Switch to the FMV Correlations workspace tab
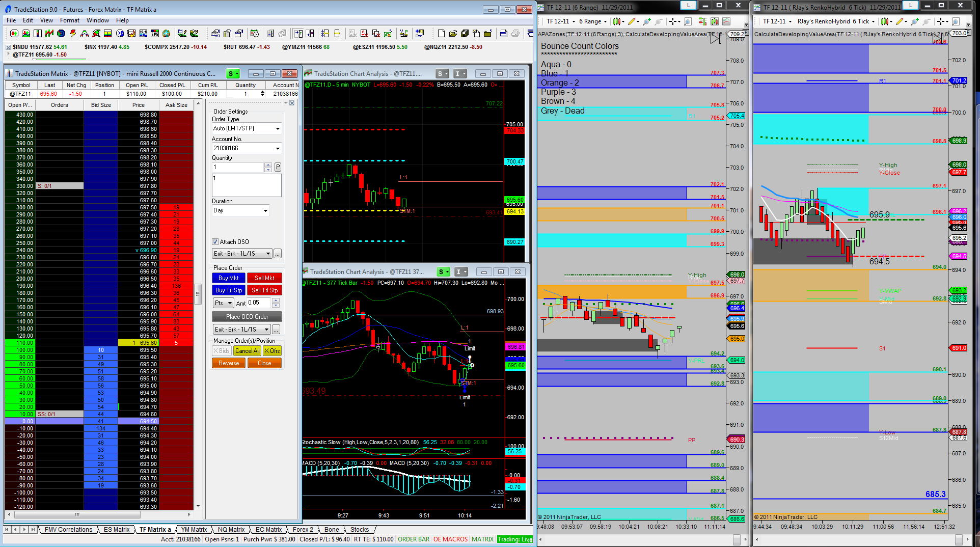Viewport: 980px width, 547px height. (68, 530)
